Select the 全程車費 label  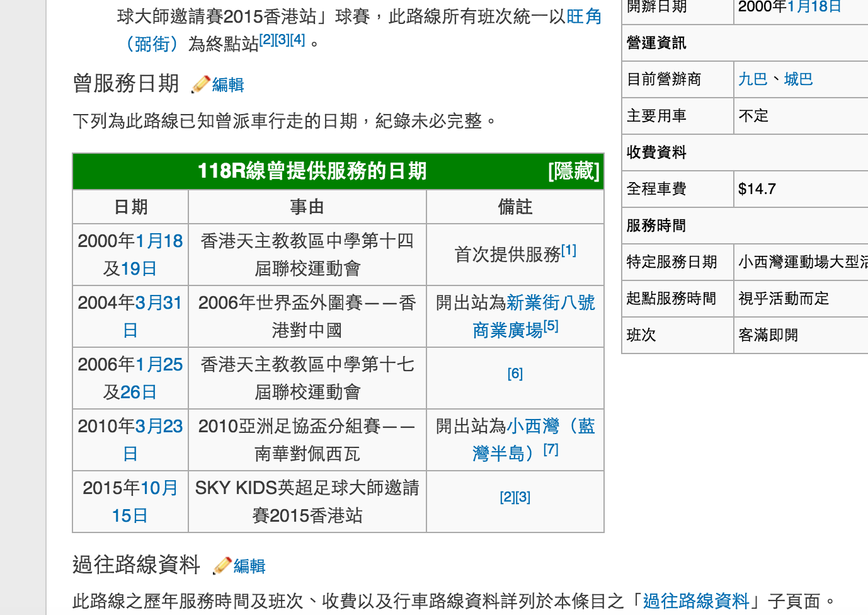click(656, 189)
